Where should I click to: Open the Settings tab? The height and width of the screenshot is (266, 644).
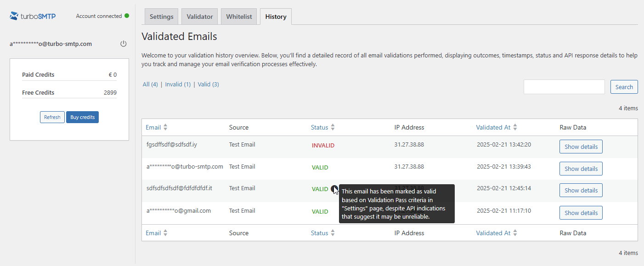click(x=161, y=17)
